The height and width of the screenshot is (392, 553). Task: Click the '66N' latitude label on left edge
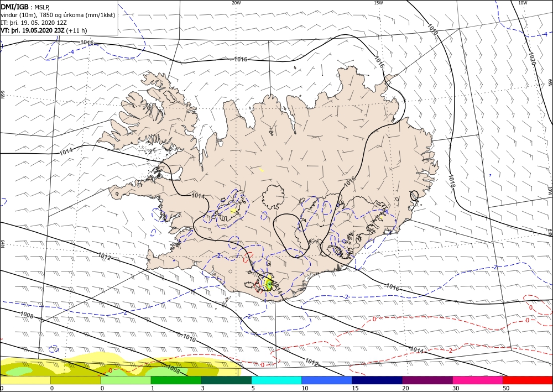coord(2,95)
